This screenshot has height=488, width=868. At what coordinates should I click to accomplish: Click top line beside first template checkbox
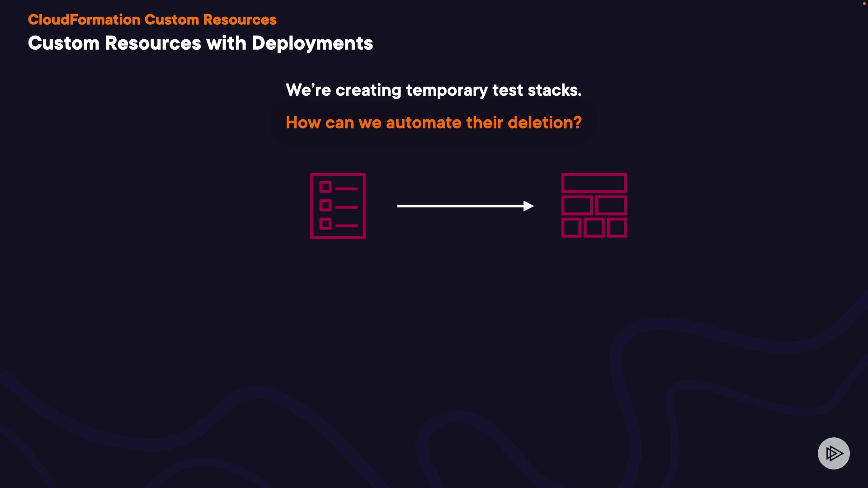(x=347, y=189)
